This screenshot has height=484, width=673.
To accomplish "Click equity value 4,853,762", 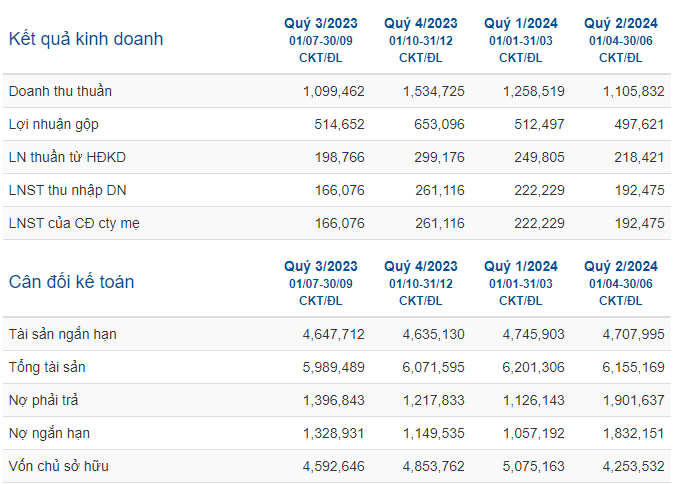I will click(434, 466).
